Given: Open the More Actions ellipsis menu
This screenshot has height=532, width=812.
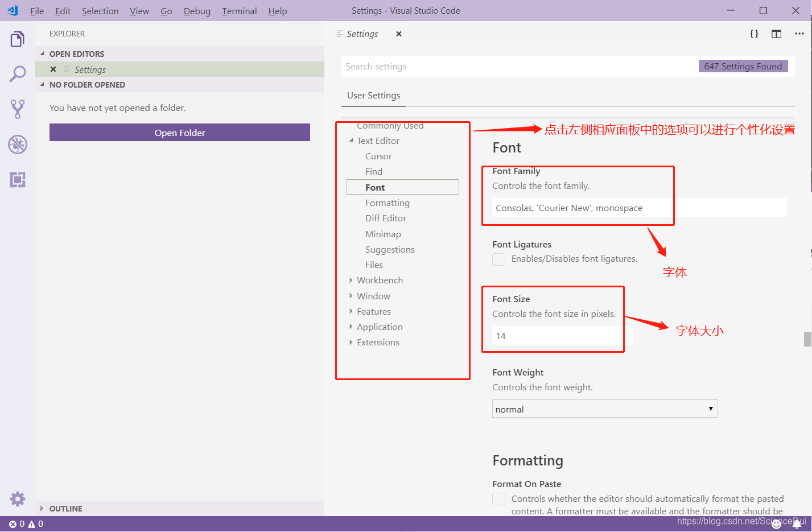Looking at the screenshot, I should [799, 34].
